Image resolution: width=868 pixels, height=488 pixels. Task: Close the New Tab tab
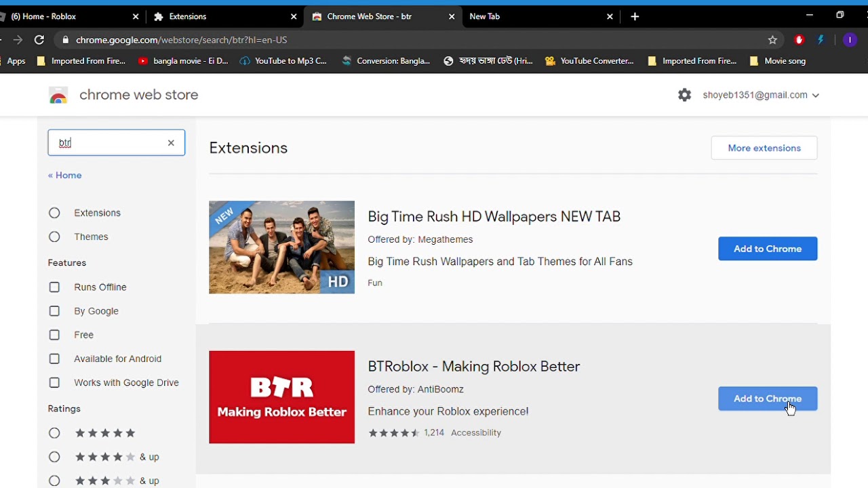pos(610,16)
